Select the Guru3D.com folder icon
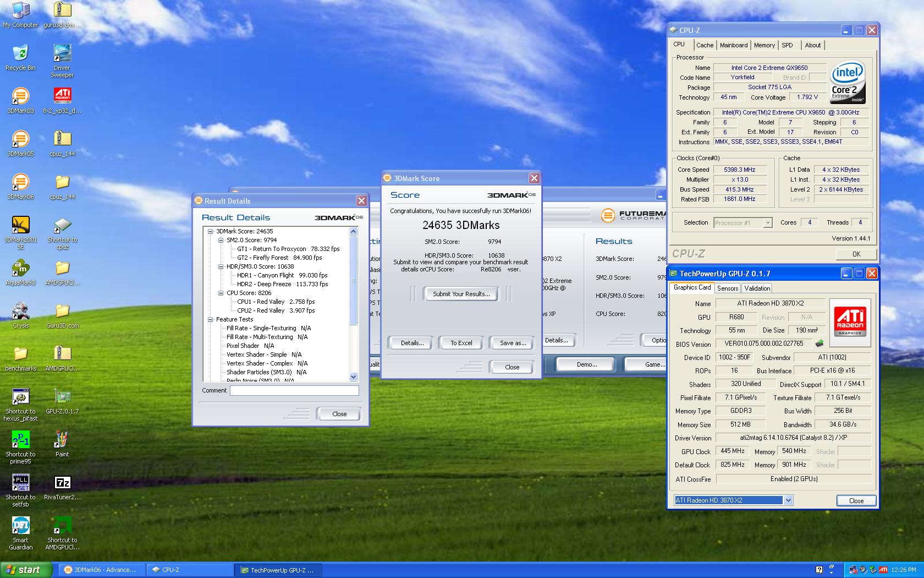Image resolution: width=924 pixels, height=578 pixels. click(62, 315)
